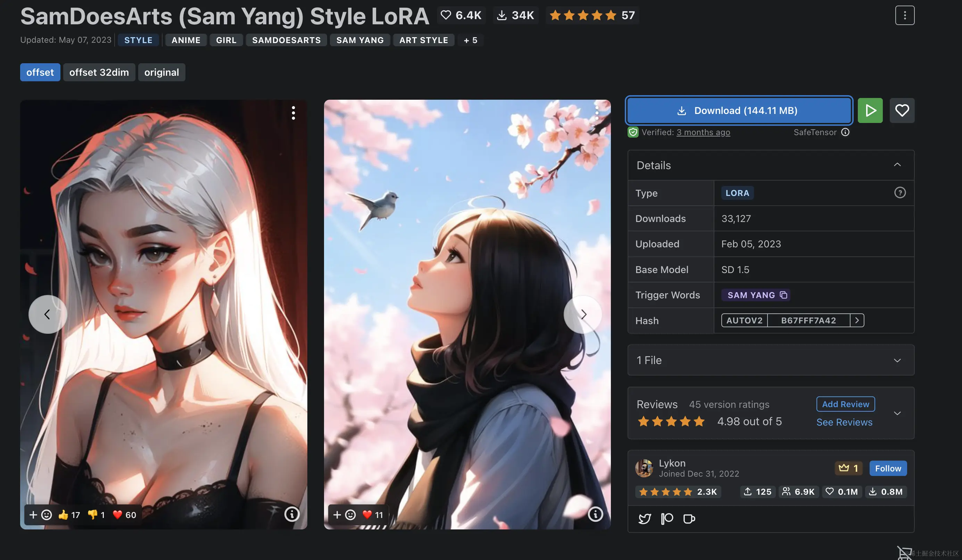
Task: Open the See Reviews link
Action: pyautogui.click(x=844, y=422)
